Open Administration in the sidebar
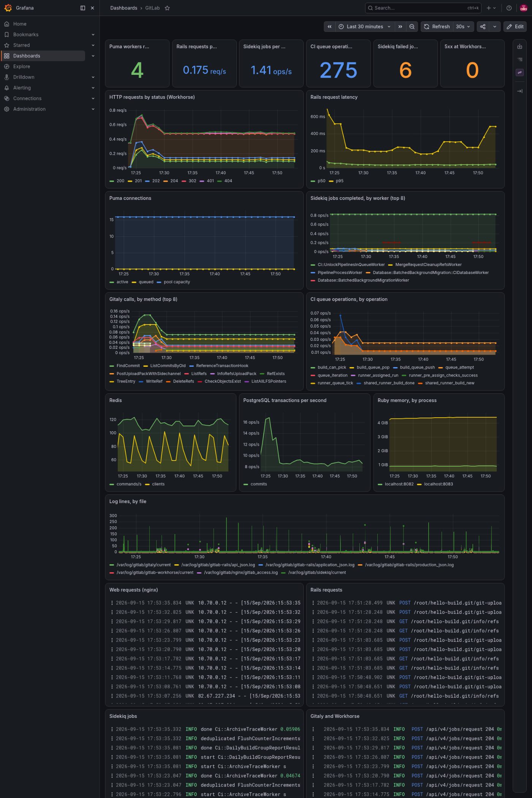The height and width of the screenshot is (798, 532). pyautogui.click(x=29, y=109)
